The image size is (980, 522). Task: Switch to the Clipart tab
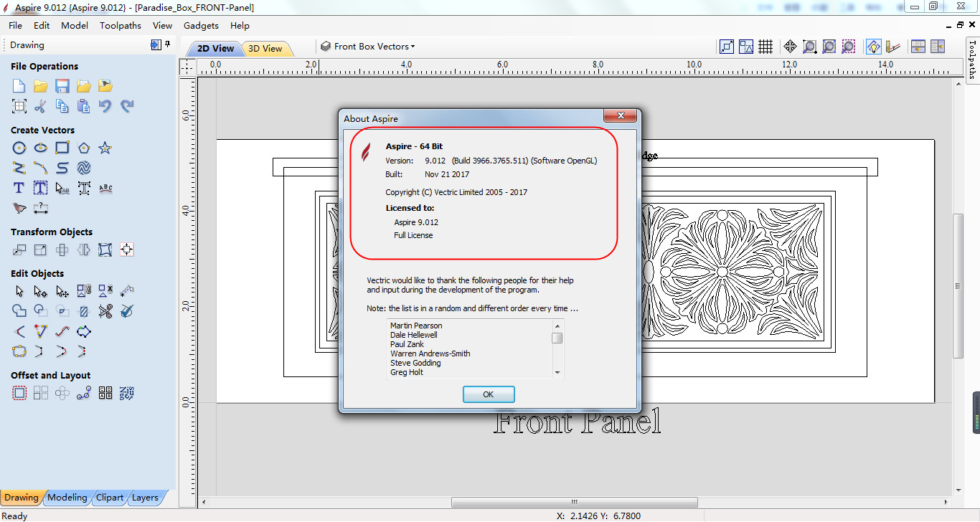[x=110, y=498]
